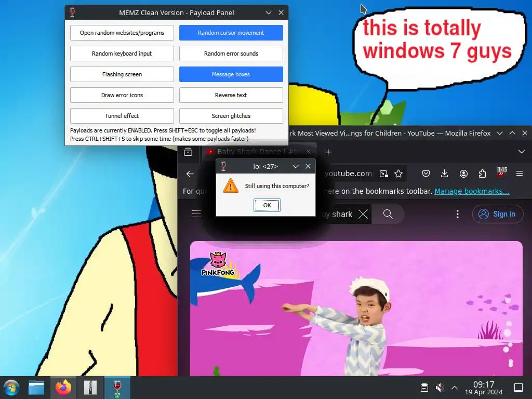Open Firefox window title bar chevron menu
Viewport: 532px width, 399px height.
500,133
